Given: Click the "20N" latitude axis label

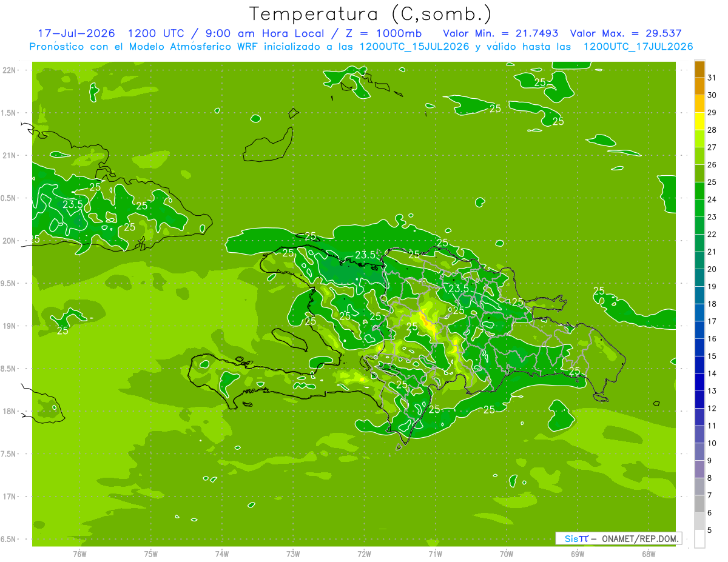Looking at the screenshot, I should pyautogui.click(x=10, y=241).
